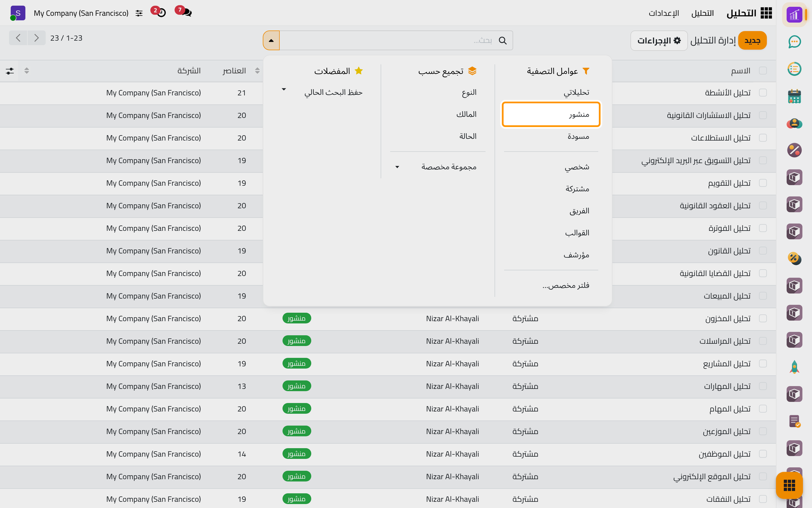The width and height of the screenshot is (812, 508).
Task: Sort by الاسم column header
Action: (741, 71)
